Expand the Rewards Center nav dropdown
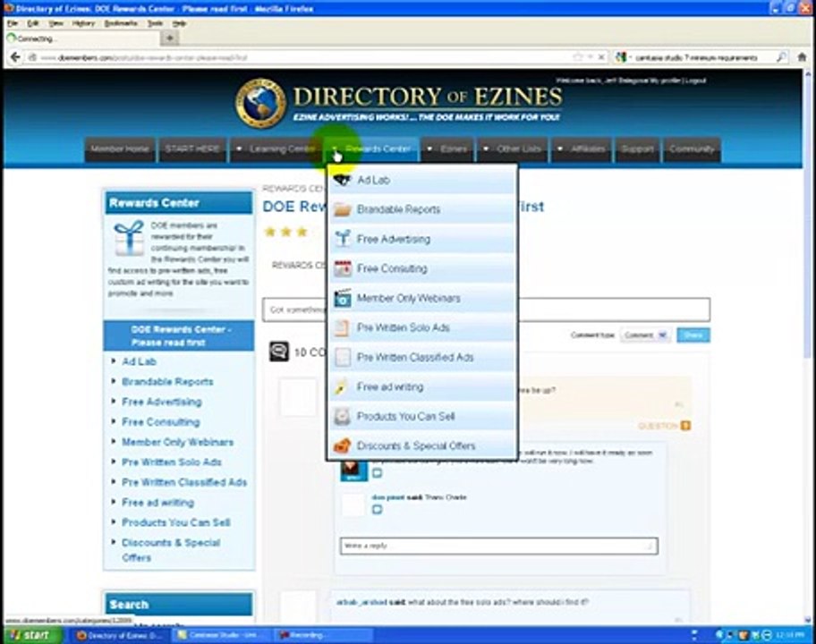The image size is (816, 644). (x=335, y=148)
